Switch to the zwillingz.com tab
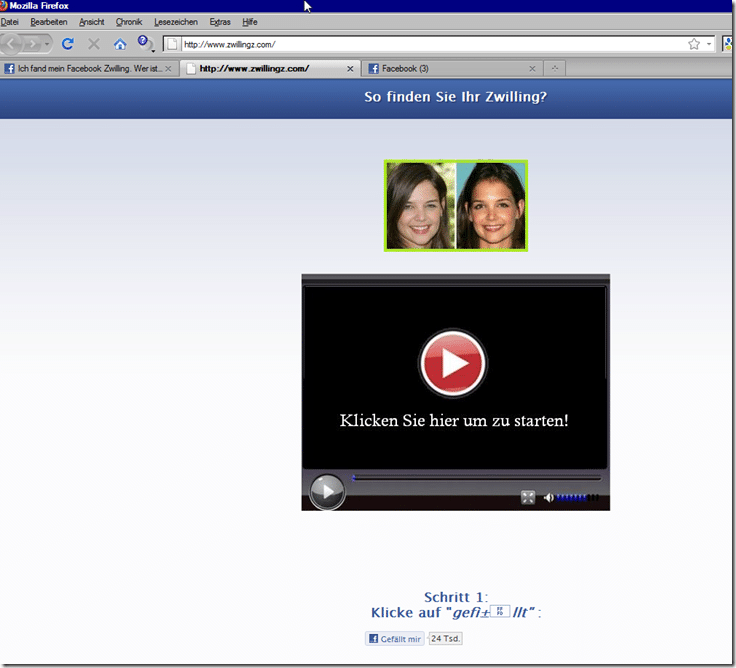Viewport: 736px width, 668px height. coord(270,69)
